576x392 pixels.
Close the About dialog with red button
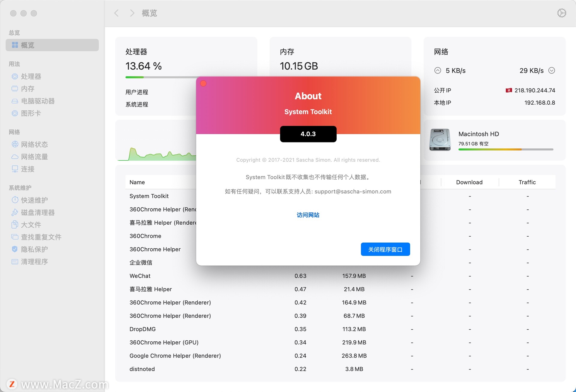click(203, 83)
